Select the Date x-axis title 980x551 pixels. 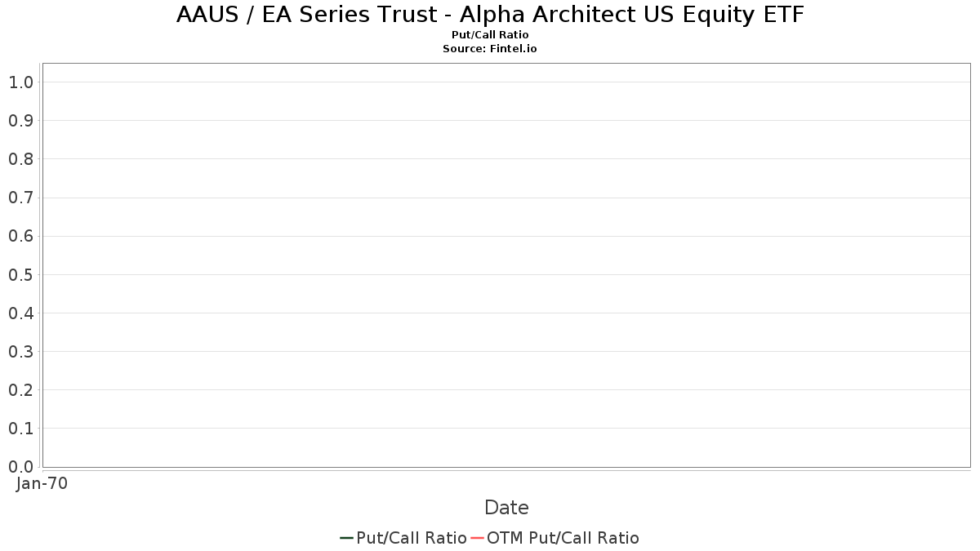[506, 508]
